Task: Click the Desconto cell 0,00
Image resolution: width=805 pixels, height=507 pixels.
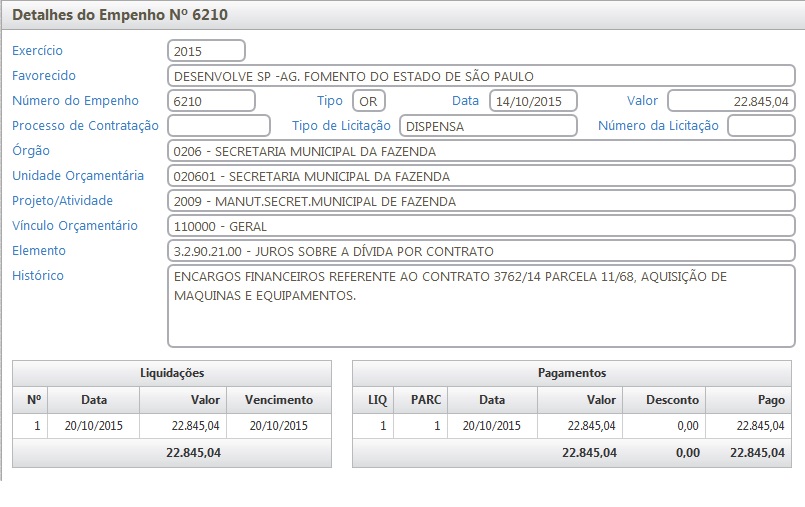Action: (x=664, y=426)
